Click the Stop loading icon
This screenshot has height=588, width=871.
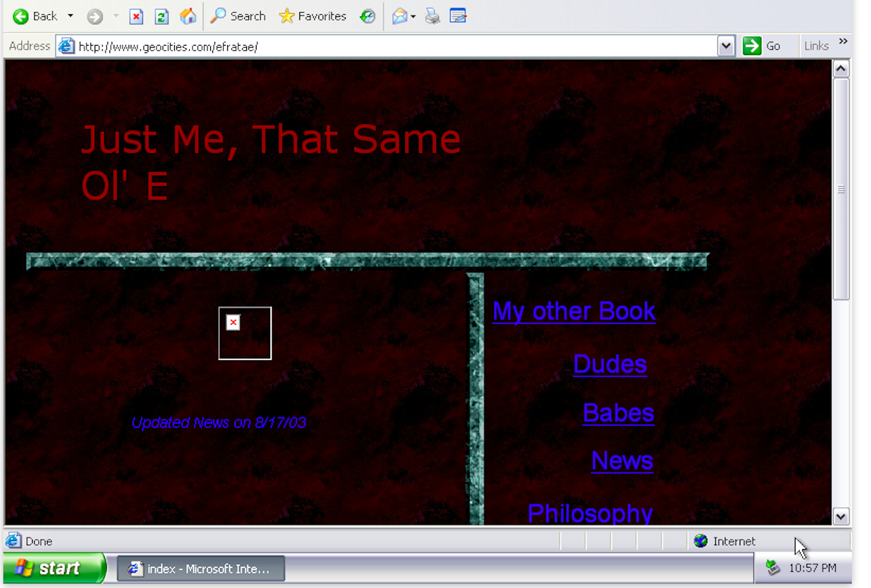[x=136, y=16]
